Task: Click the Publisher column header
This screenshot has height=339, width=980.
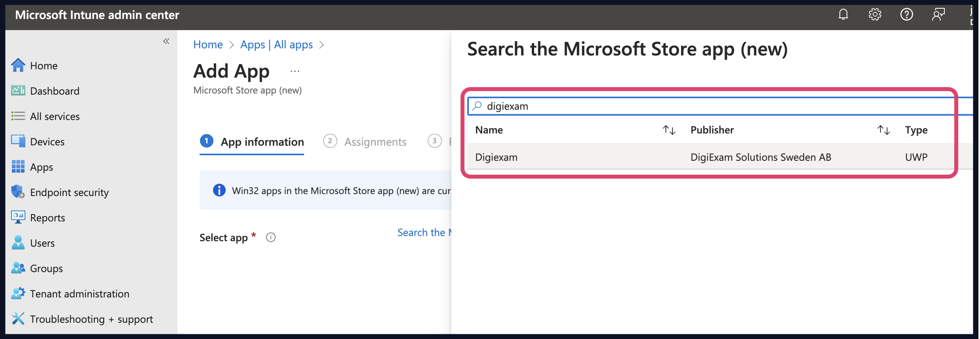Action: [712, 130]
